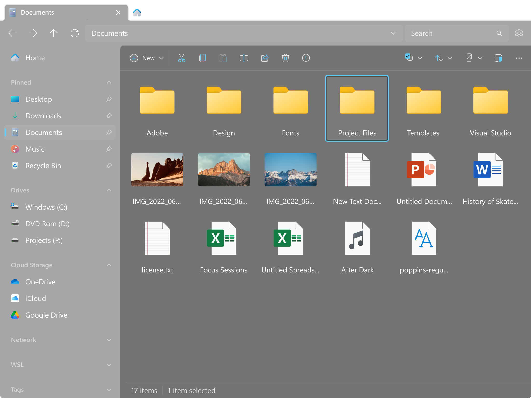Click the Copy icon in toolbar
This screenshot has height=399, width=532.
202,58
